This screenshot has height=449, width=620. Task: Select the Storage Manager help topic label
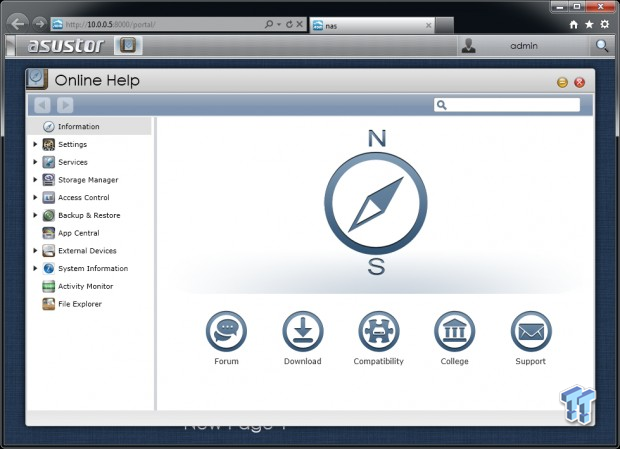click(88, 180)
